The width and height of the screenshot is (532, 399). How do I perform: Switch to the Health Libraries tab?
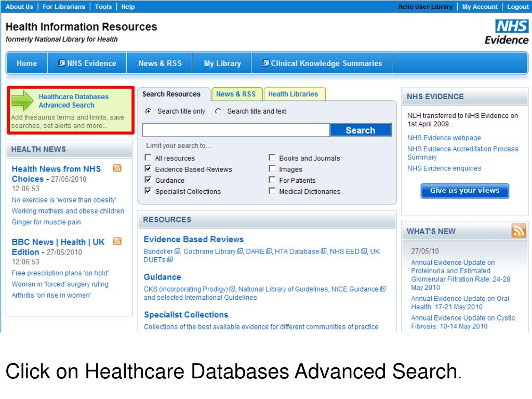click(x=294, y=94)
